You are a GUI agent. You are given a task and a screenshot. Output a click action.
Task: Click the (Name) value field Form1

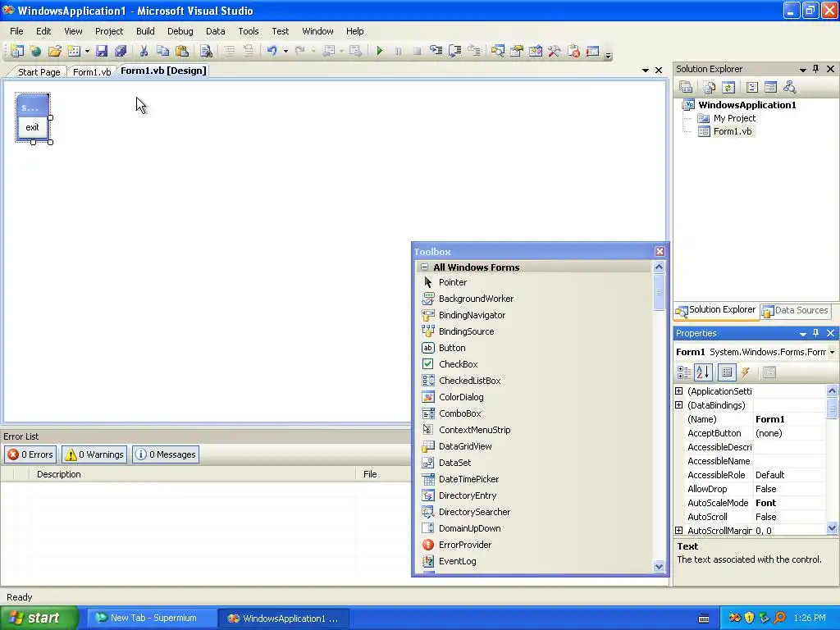point(789,419)
